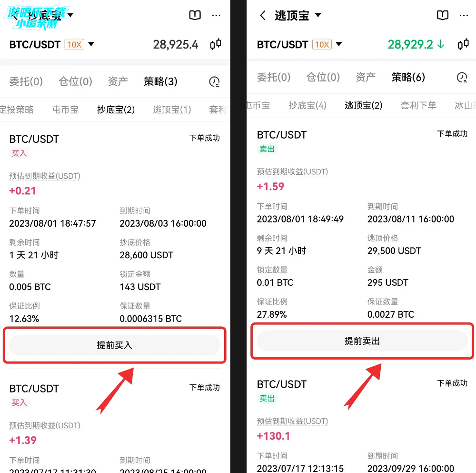Open the tutorial book icon in left panel
Screen dimensions: 476x473
pyautogui.click(x=195, y=15)
